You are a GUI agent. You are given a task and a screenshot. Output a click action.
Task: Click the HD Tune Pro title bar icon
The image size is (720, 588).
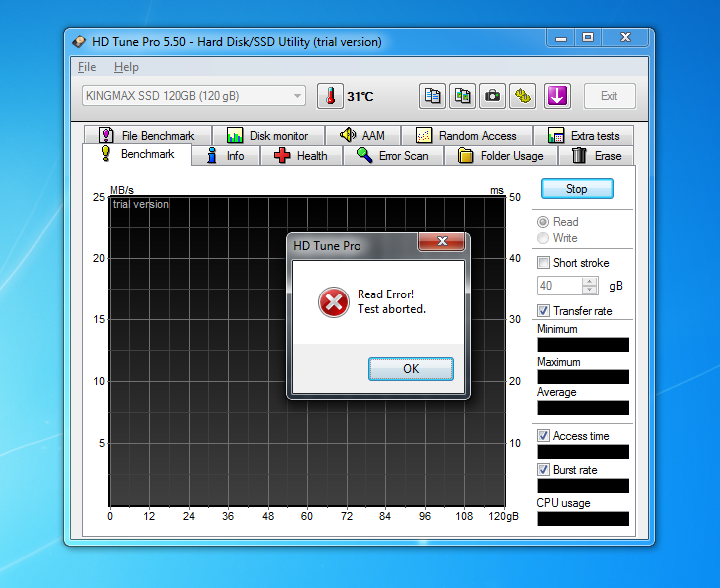coord(79,42)
